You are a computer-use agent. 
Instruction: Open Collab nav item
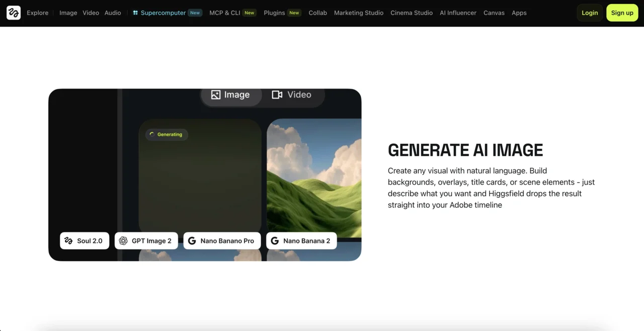[317, 13]
